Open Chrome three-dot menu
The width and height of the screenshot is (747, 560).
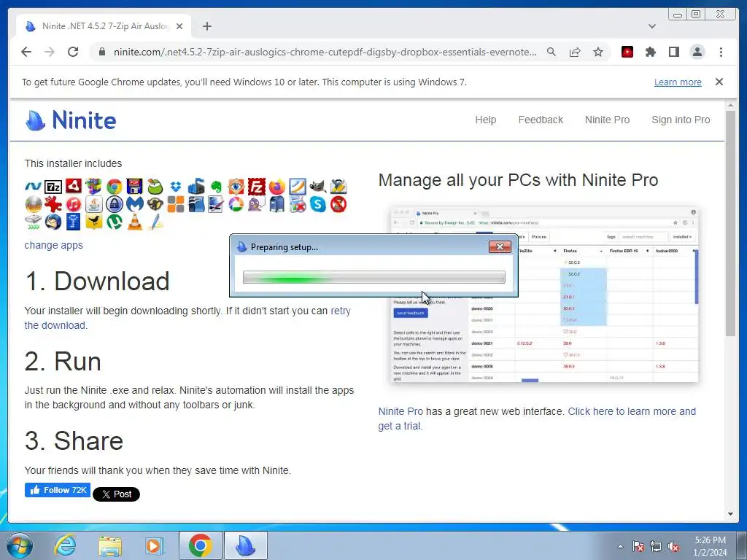721,52
